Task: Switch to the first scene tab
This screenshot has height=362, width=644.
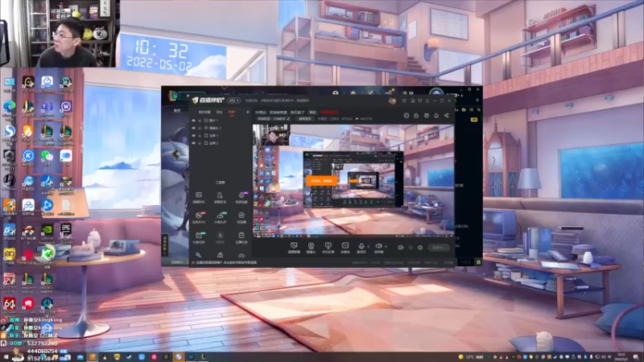Action: click(204, 112)
